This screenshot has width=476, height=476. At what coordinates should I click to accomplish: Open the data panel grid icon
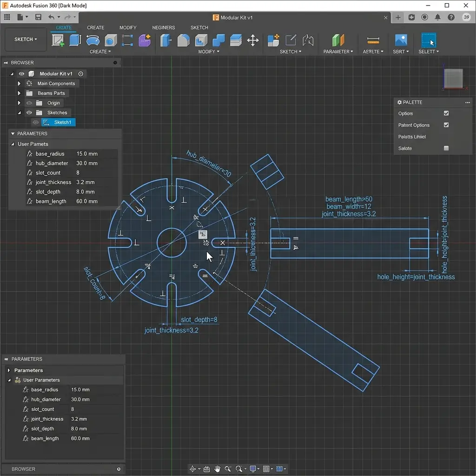click(x=7, y=17)
